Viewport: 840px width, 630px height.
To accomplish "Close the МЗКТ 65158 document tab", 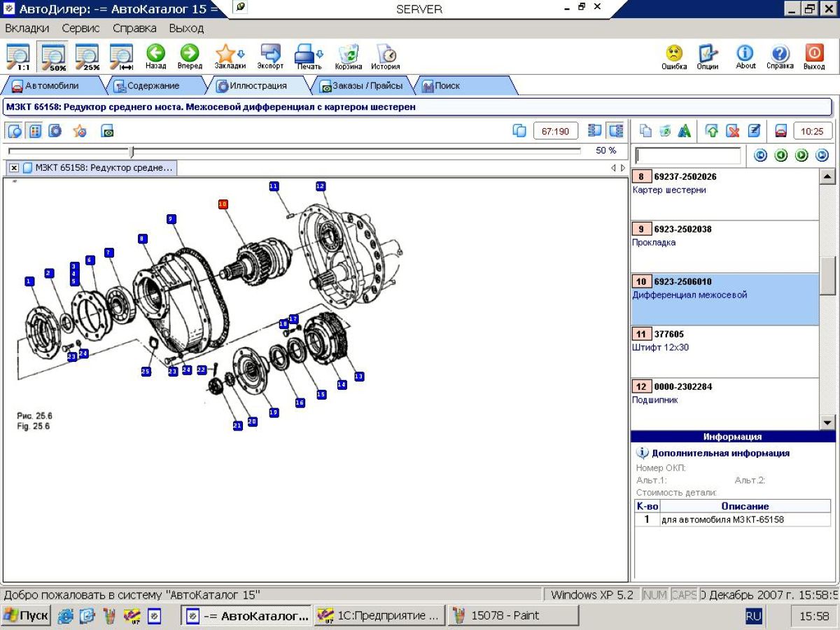I will coord(13,168).
